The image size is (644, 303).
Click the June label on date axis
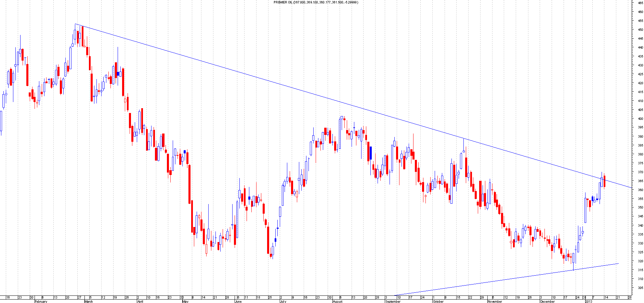[x=238, y=301]
